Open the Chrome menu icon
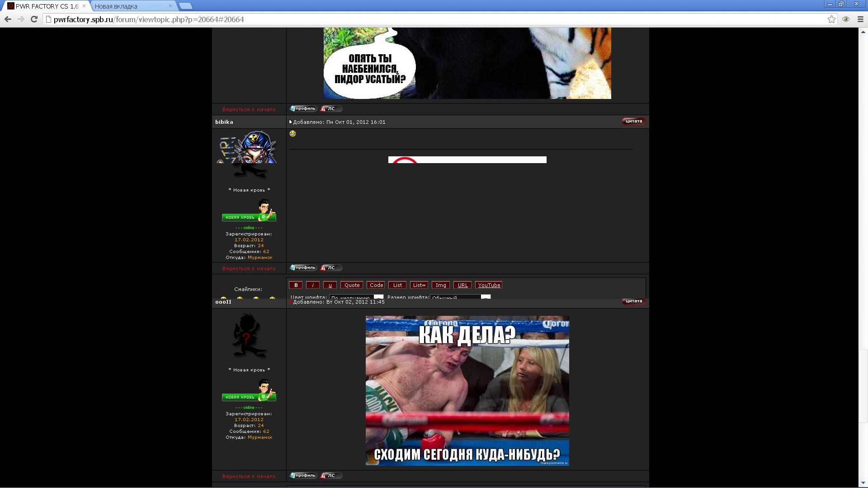Screen dimensions: 868x488 coord(860,19)
